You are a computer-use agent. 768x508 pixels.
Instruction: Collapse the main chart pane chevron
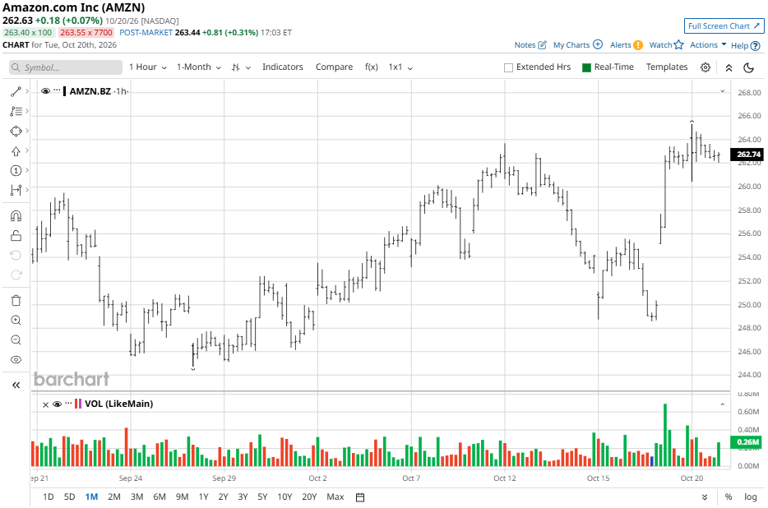(x=722, y=91)
